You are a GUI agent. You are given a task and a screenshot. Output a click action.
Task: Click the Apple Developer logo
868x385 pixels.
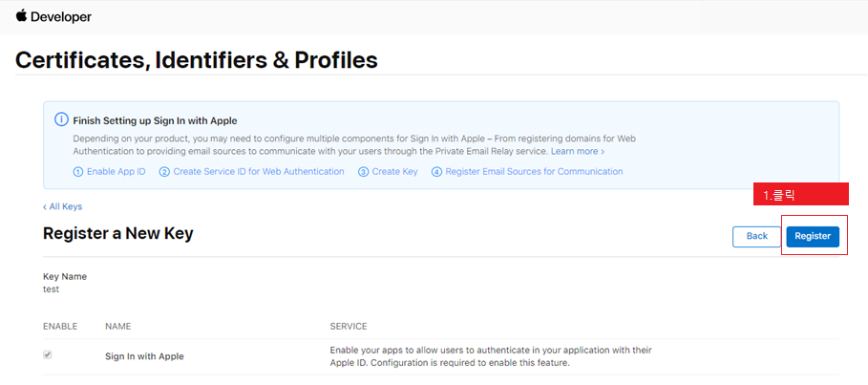coord(53,17)
